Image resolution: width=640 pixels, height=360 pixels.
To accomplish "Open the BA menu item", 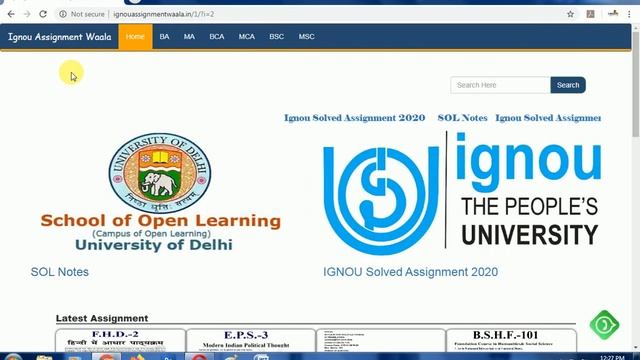I will [x=164, y=37].
